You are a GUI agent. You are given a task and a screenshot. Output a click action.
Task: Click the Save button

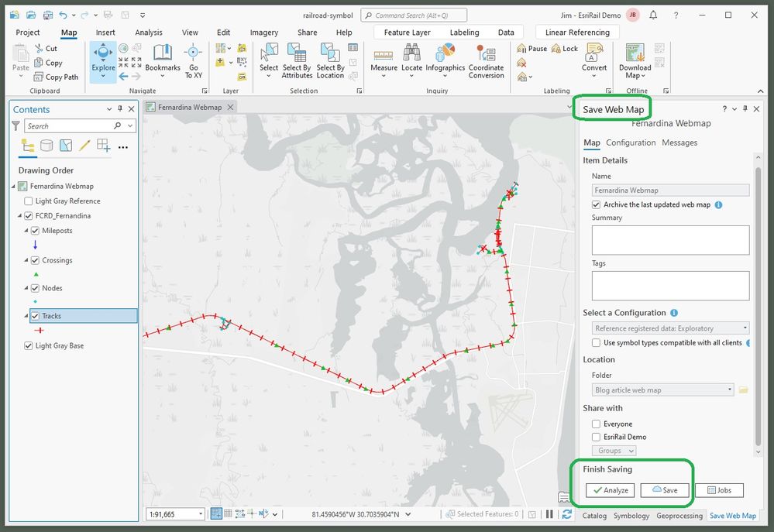(665, 490)
